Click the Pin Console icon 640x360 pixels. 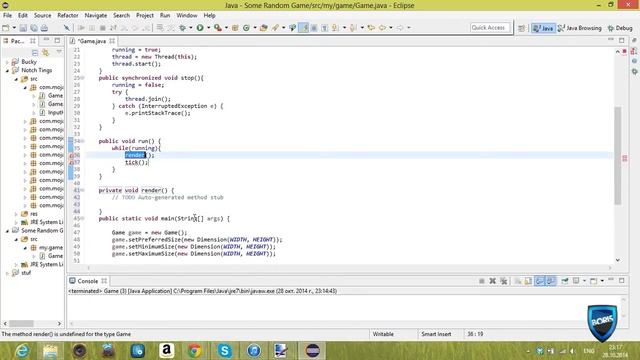tap(565, 281)
